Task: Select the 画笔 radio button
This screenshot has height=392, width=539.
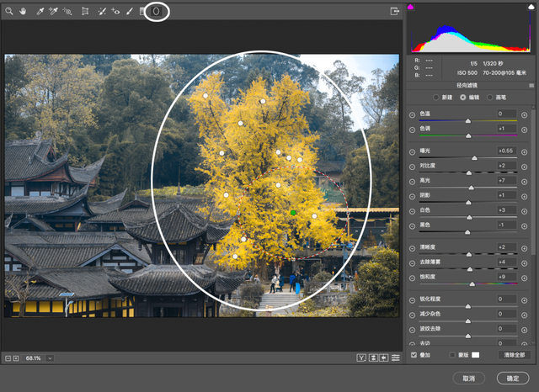Action: (490, 97)
